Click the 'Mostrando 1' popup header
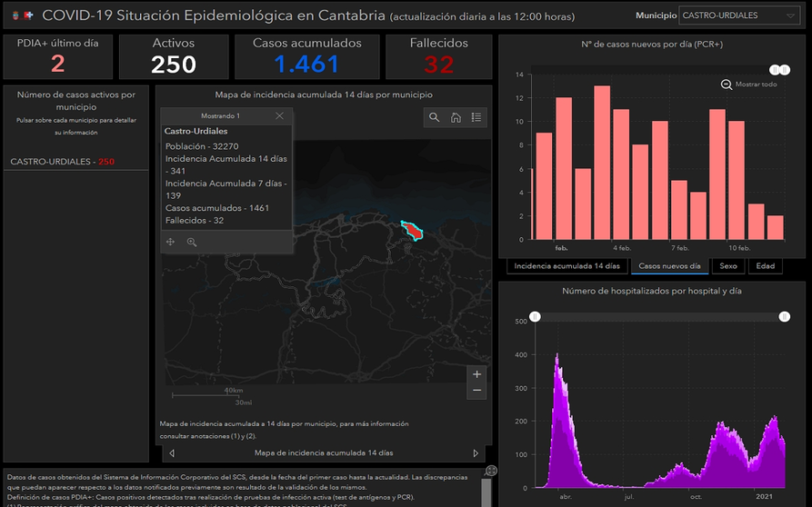 220,116
